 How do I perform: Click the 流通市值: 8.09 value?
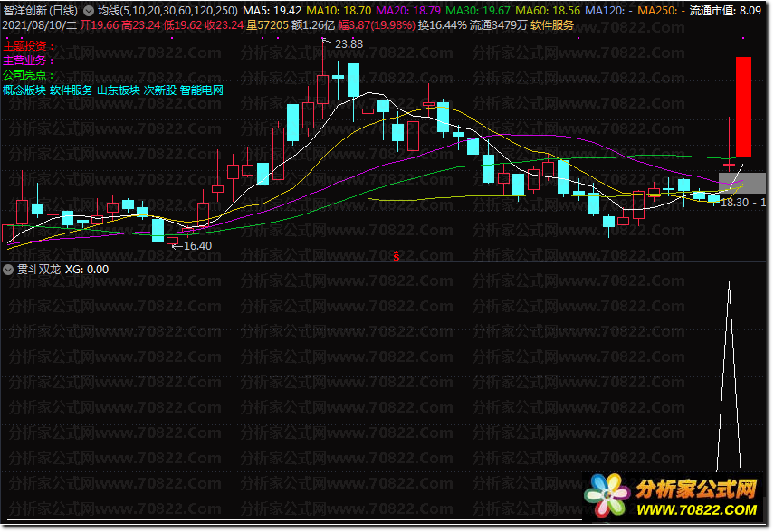click(725, 10)
